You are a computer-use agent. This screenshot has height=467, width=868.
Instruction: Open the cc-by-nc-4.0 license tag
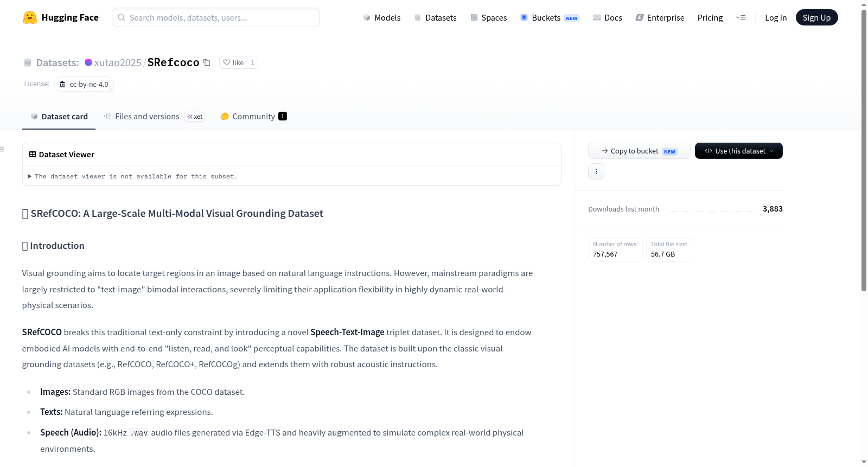[x=84, y=84]
